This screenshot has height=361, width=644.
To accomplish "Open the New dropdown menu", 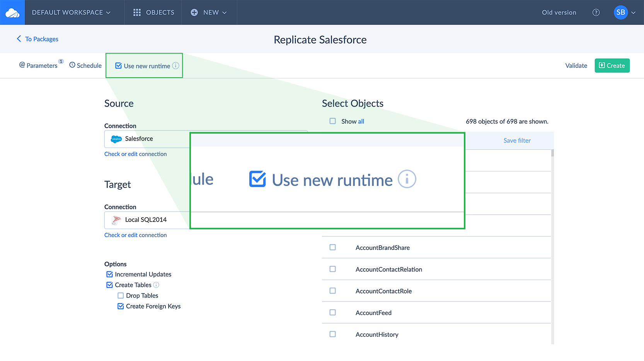I will (209, 12).
